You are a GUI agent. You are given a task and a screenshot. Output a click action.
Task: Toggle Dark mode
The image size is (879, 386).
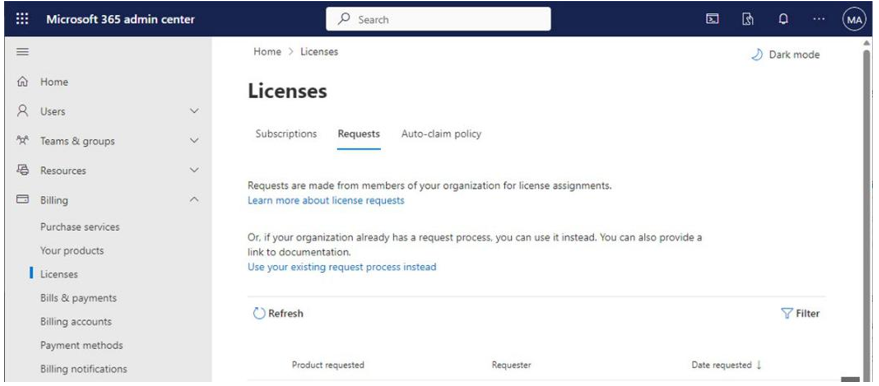tap(785, 54)
